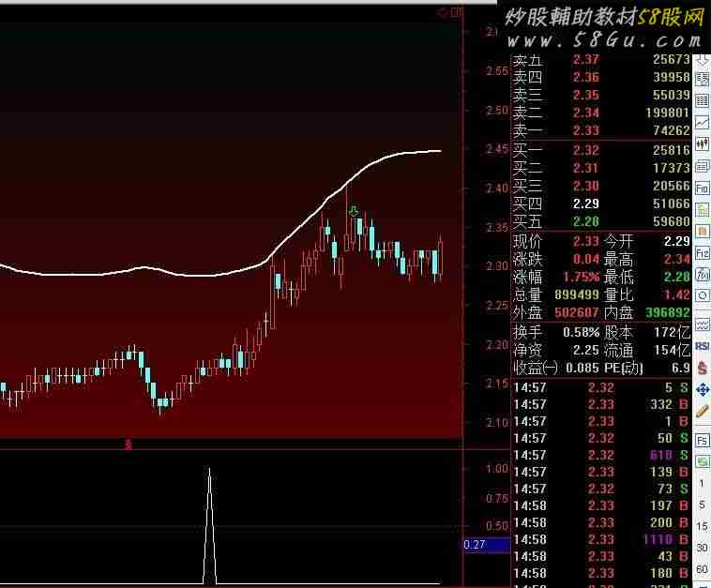Click the 股本 value 172亿
Image resolution: width=711 pixels, height=588 pixels.
click(672, 332)
